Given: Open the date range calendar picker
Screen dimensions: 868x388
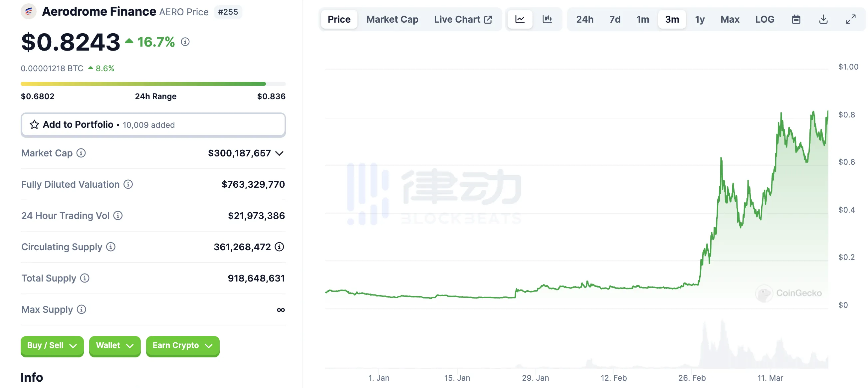Looking at the screenshot, I should tap(796, 19).
